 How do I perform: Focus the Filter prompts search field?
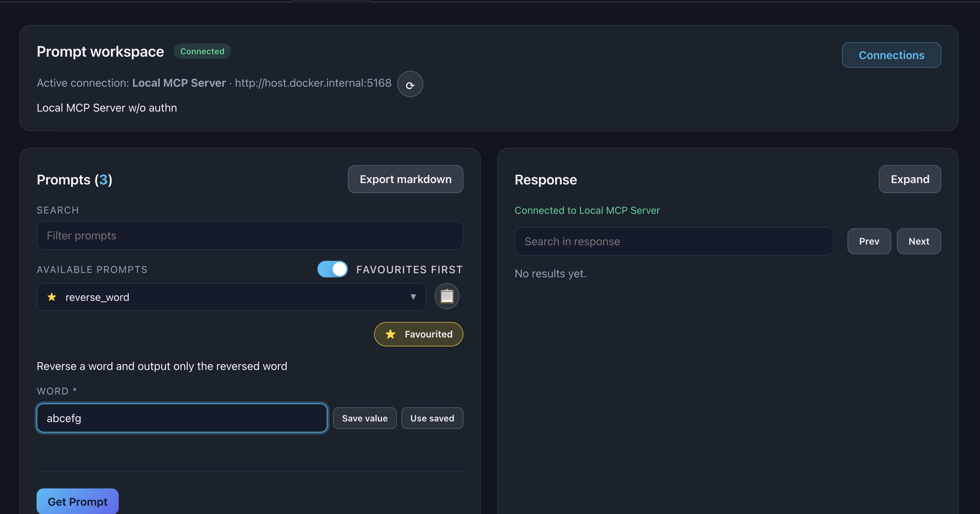click(249, 236)
